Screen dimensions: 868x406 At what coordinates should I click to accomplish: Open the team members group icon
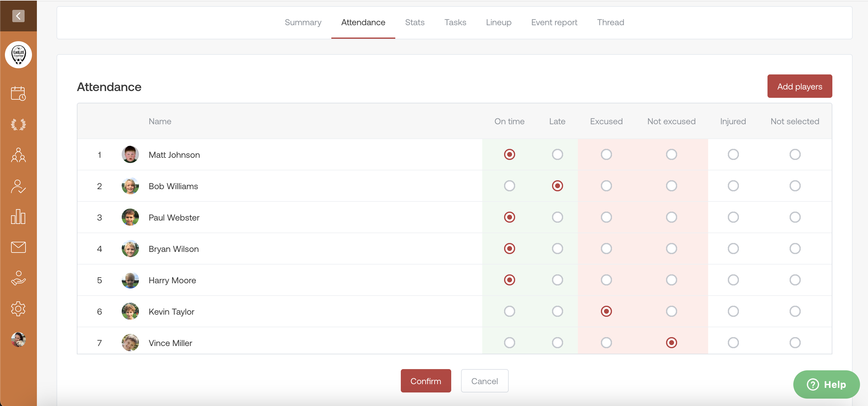tap(18, 155)
